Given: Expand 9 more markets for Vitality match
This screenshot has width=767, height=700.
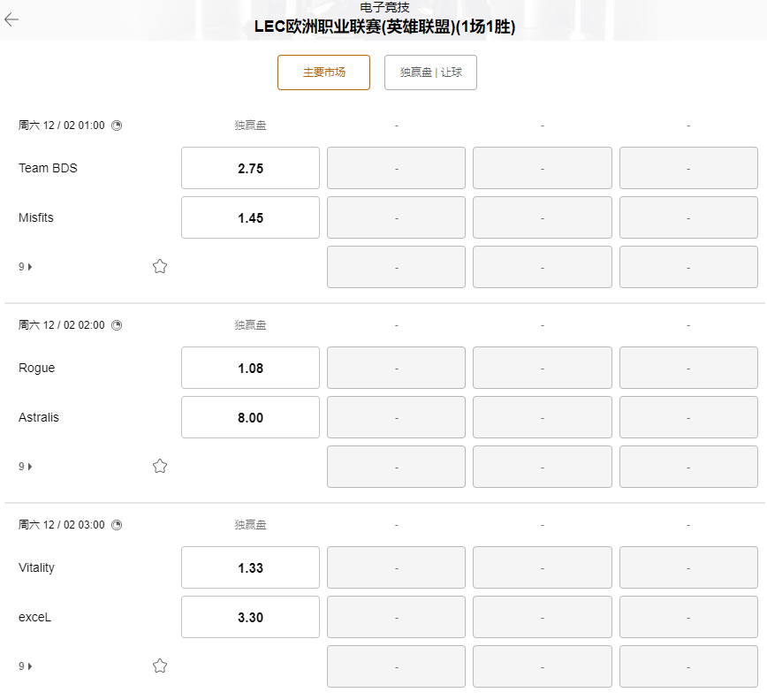Looking at the screenshot, I should (x=26, y=666).
